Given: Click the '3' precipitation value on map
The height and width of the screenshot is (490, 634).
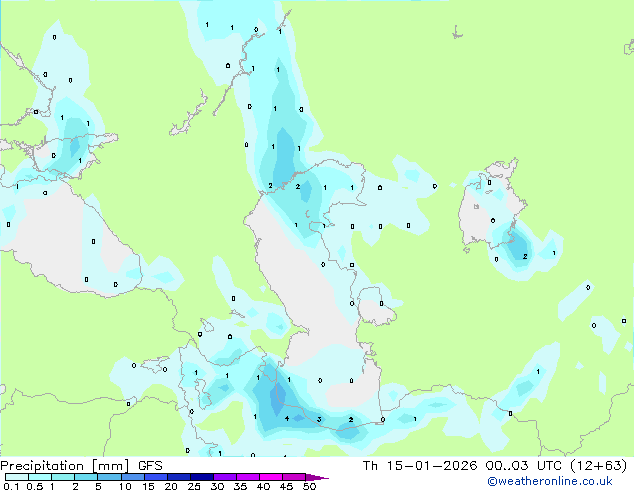Looking at the screenshot, I should (319, 419).
